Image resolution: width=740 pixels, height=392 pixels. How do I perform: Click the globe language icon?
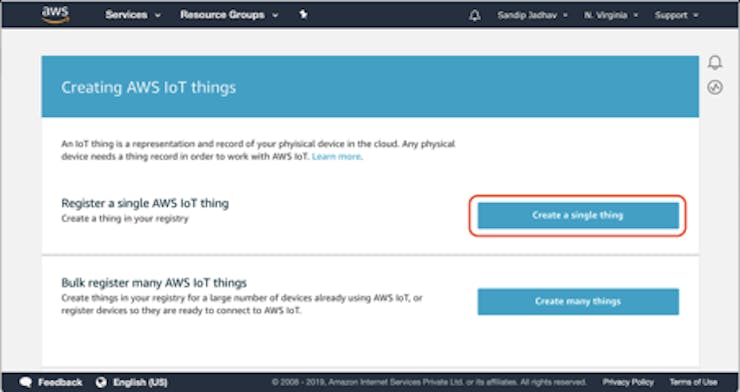click(101, 382)
